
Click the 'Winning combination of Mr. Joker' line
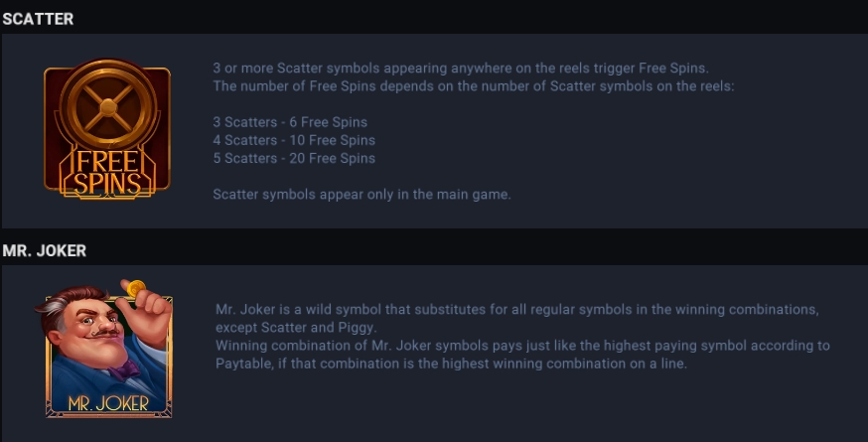tap(522, 346)
